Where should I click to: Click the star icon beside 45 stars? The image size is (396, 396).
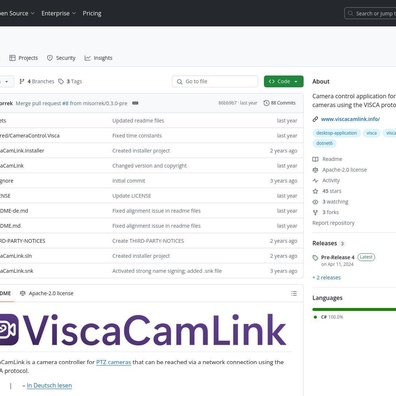[315, 191]
